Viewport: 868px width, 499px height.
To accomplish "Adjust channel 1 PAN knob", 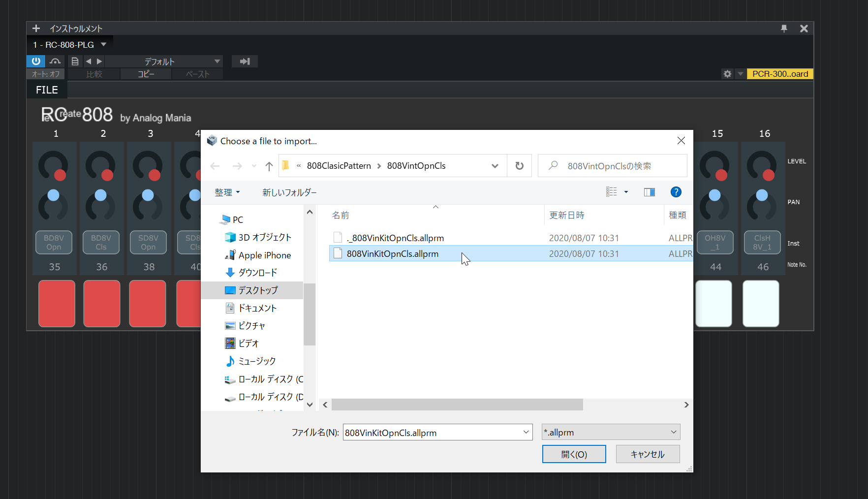I will coord(53,205).
